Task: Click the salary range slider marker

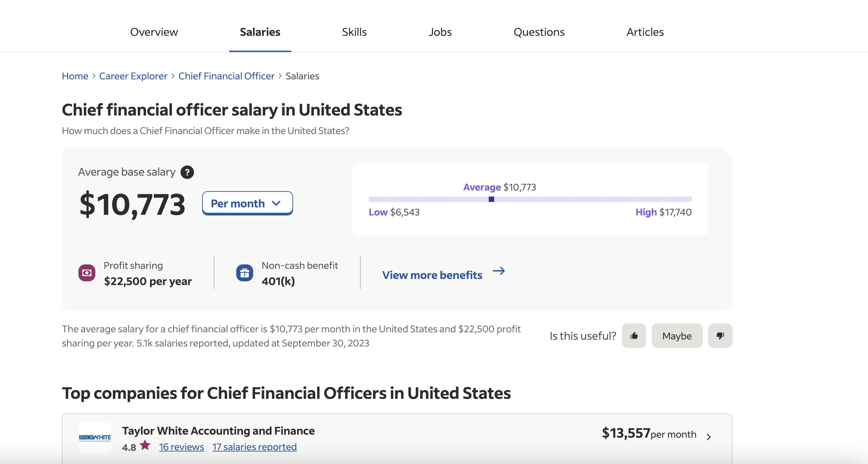Action: pos(491,199)
